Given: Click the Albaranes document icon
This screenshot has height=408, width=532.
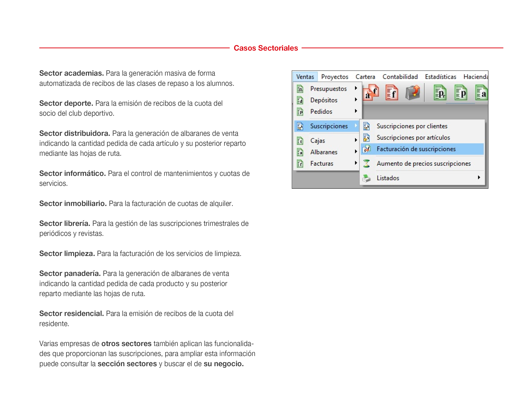Looking at the screenshot, I should [300, 152].
